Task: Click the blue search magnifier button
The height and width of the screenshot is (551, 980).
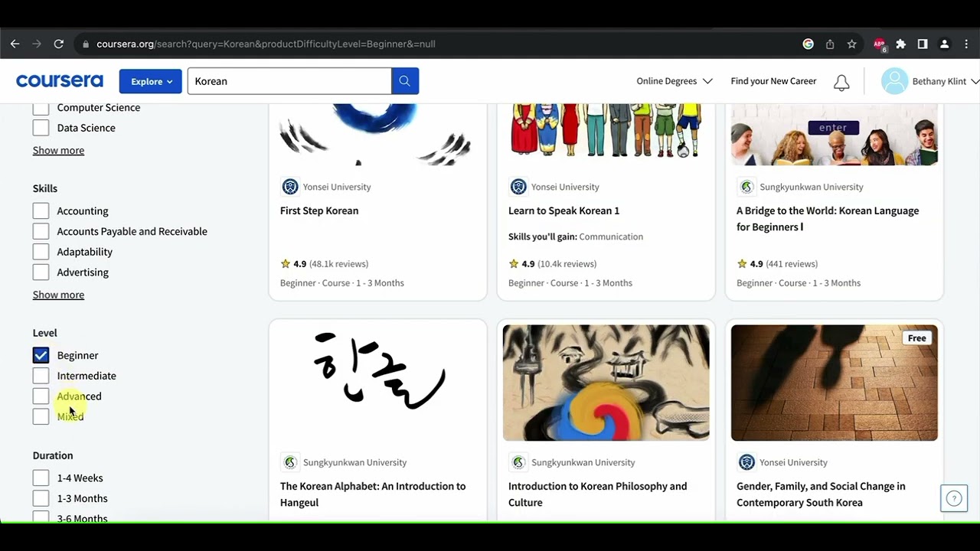Action: 405,81
